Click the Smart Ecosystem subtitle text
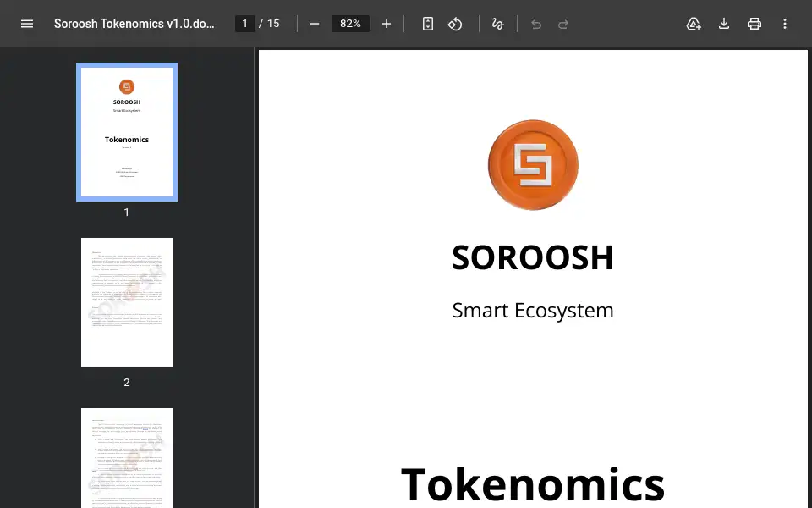 tap(533, 311)
